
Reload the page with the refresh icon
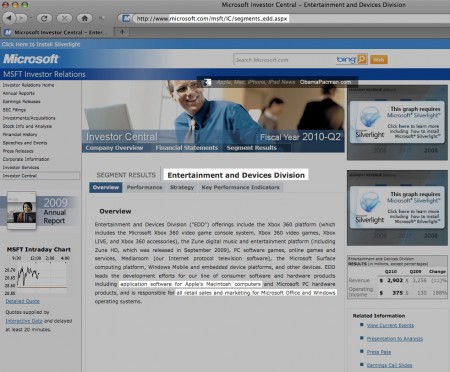[x=44, y=18]
